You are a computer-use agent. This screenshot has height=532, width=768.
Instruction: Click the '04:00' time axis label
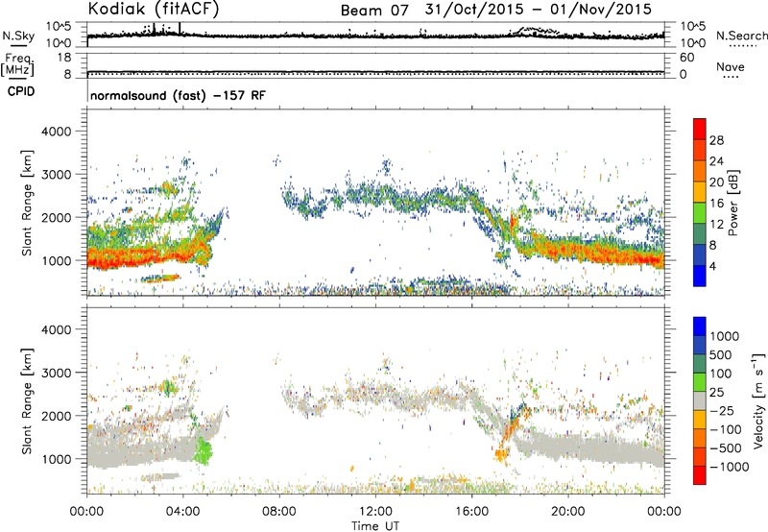click(182, 512)
